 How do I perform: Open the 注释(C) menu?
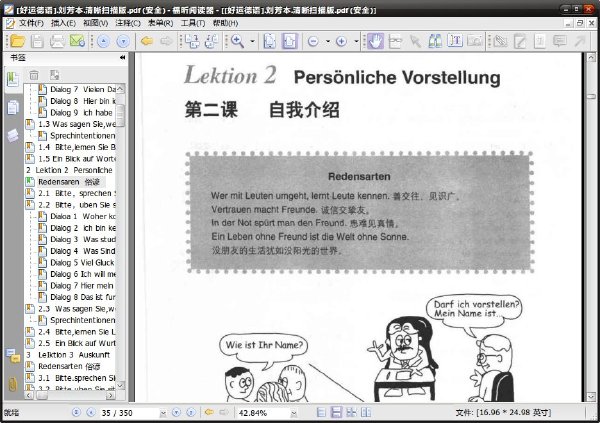[128, 23]
